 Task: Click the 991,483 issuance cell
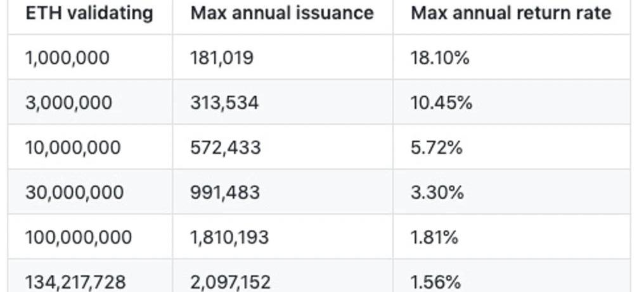(x=225, y=193)
